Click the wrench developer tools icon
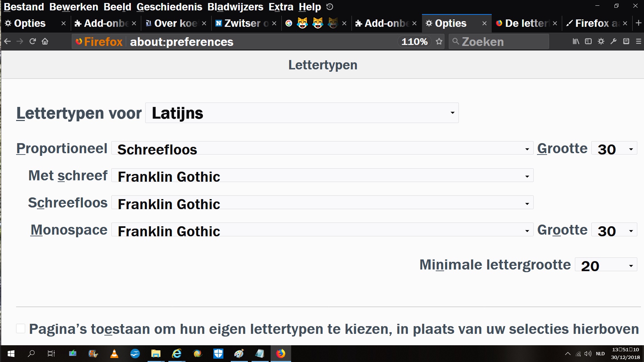Image resolution: width=644 pixels, height=362 pixels. [613, 42]
